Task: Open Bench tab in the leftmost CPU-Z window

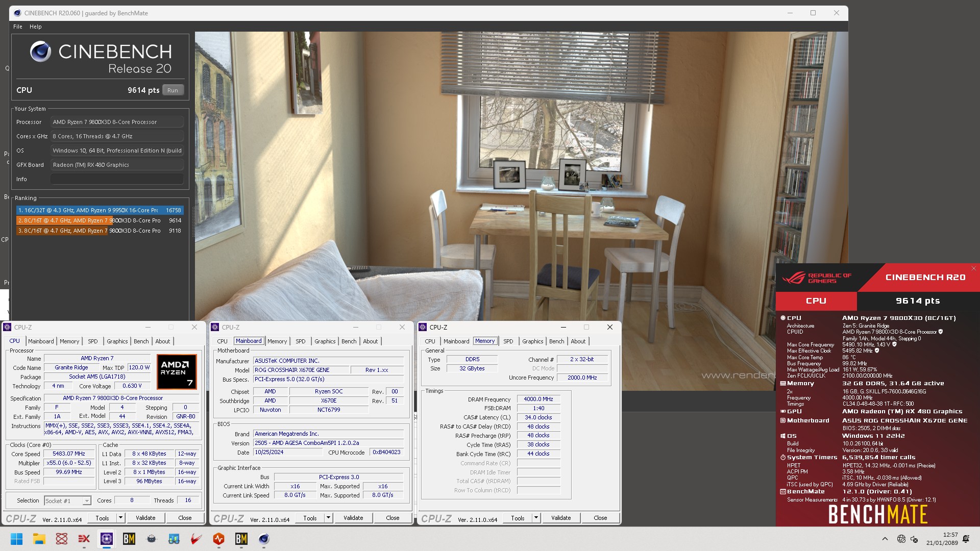Action: (x=141, y=341)
